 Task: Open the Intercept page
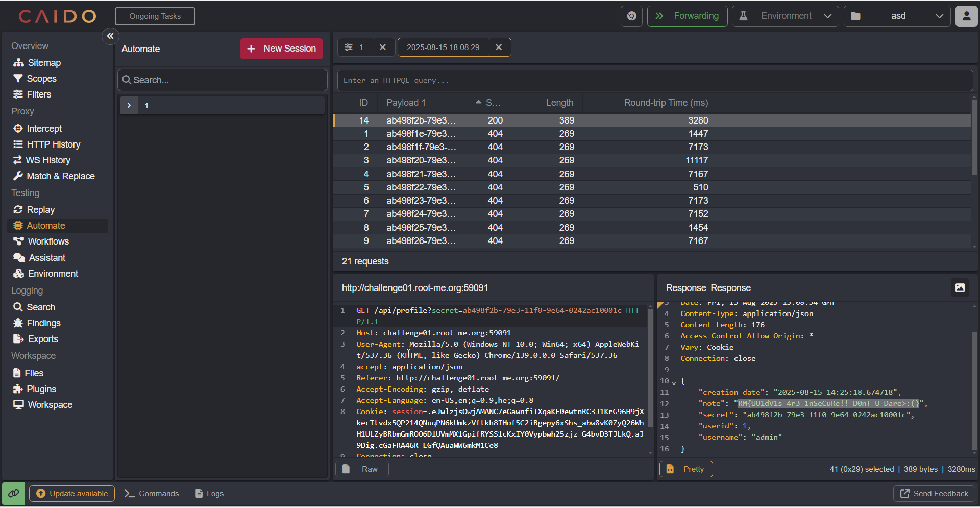pyautogui.click(x=44, y=129)
